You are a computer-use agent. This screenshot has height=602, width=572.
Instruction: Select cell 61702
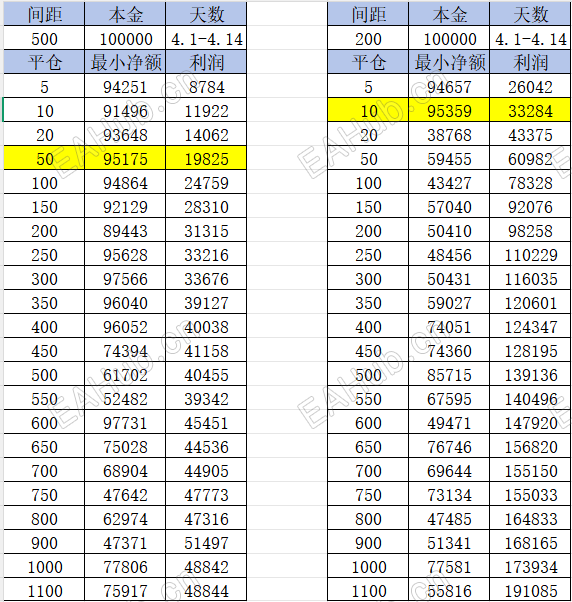click(125, 374)
